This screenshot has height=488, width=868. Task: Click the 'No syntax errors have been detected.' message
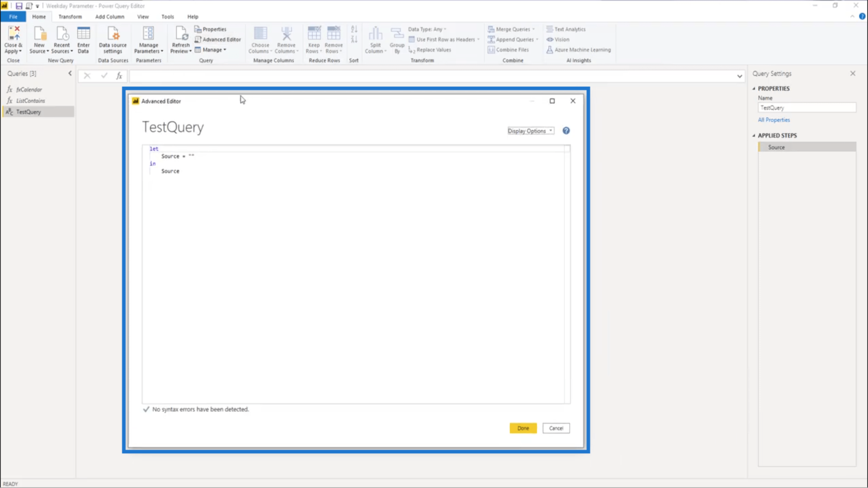pyautogui.click(x=200, y=409)
